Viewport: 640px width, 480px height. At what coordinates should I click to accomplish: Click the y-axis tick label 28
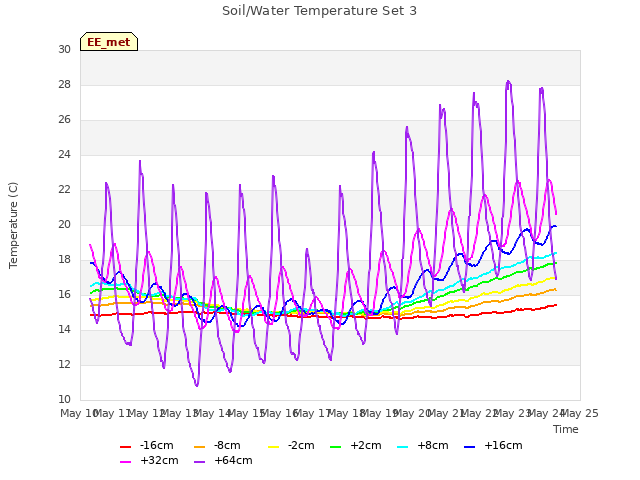[x=64, y=84]
